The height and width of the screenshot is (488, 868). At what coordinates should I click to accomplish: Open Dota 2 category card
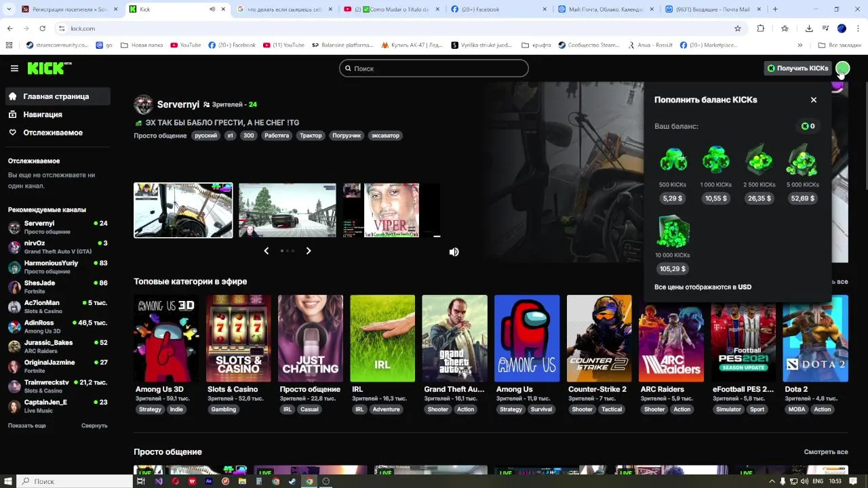tap(815, 338)
